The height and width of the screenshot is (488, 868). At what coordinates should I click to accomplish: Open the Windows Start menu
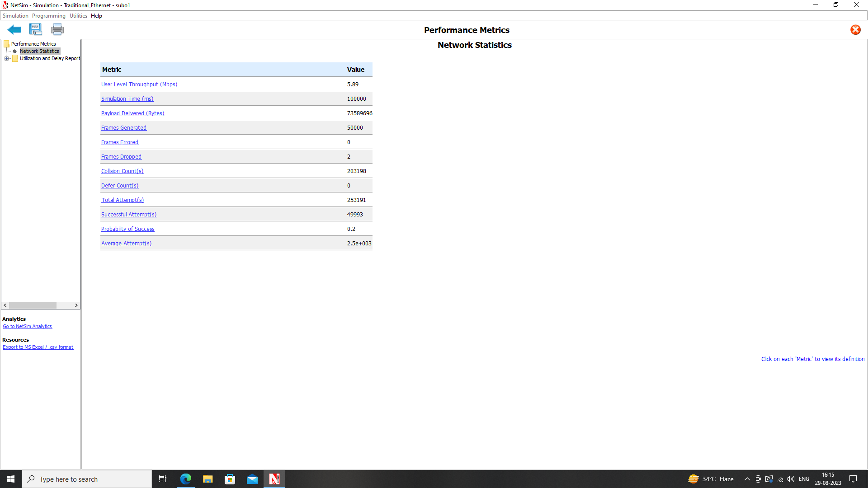click(x=11, y=479)
